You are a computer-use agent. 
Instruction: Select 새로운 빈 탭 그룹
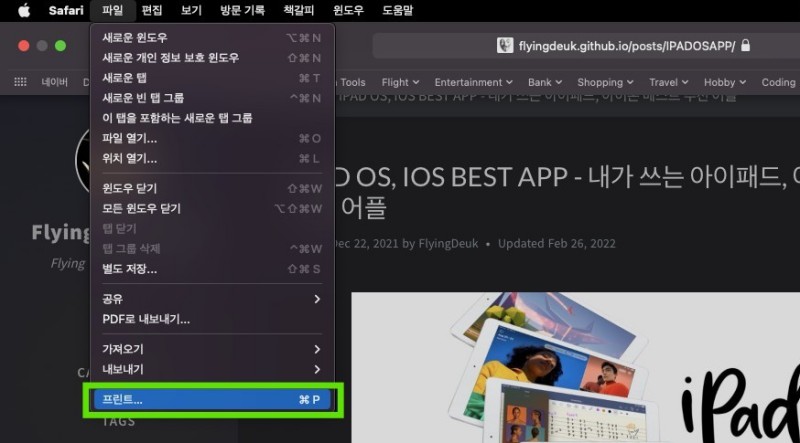click(212, 98)
